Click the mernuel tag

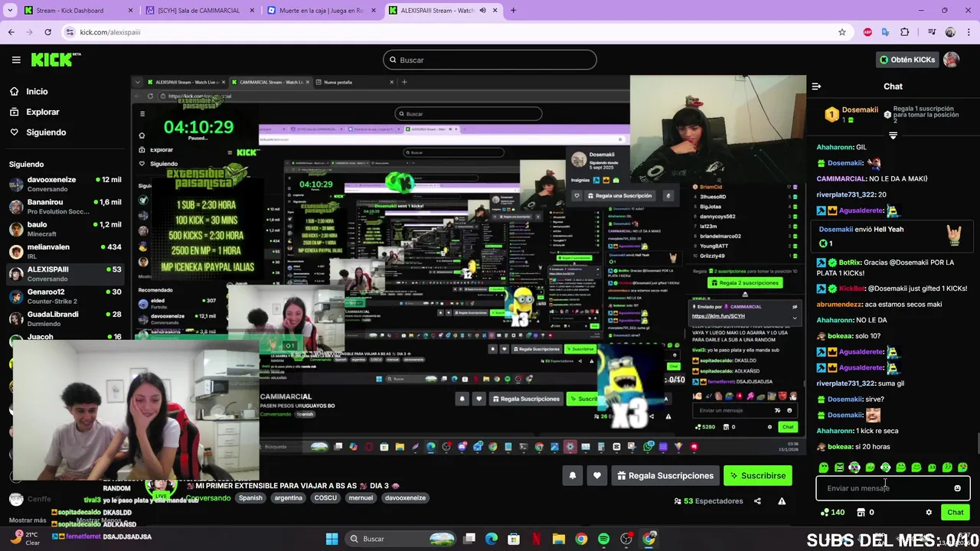pos(361,498)
